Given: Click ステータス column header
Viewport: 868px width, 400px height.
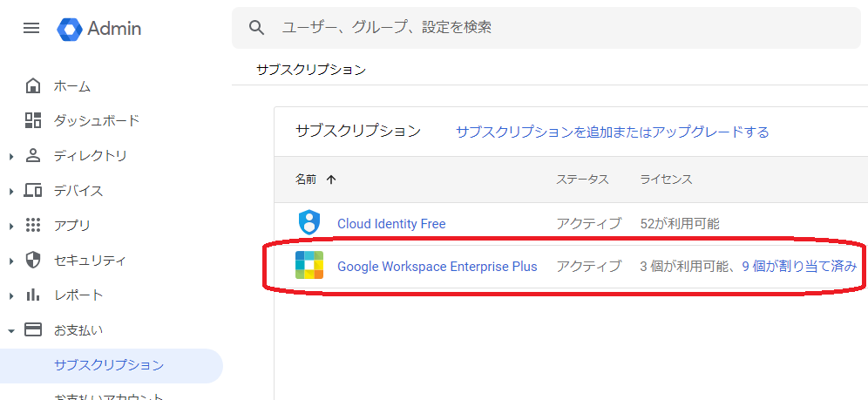Looking at the screenshot, I should [582, 180].
